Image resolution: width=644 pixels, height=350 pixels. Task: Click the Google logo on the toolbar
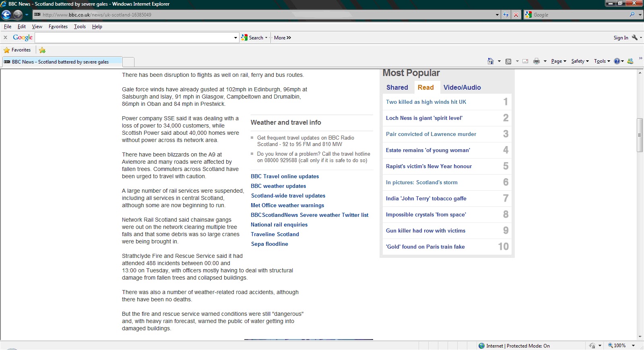tap(23, 37)
